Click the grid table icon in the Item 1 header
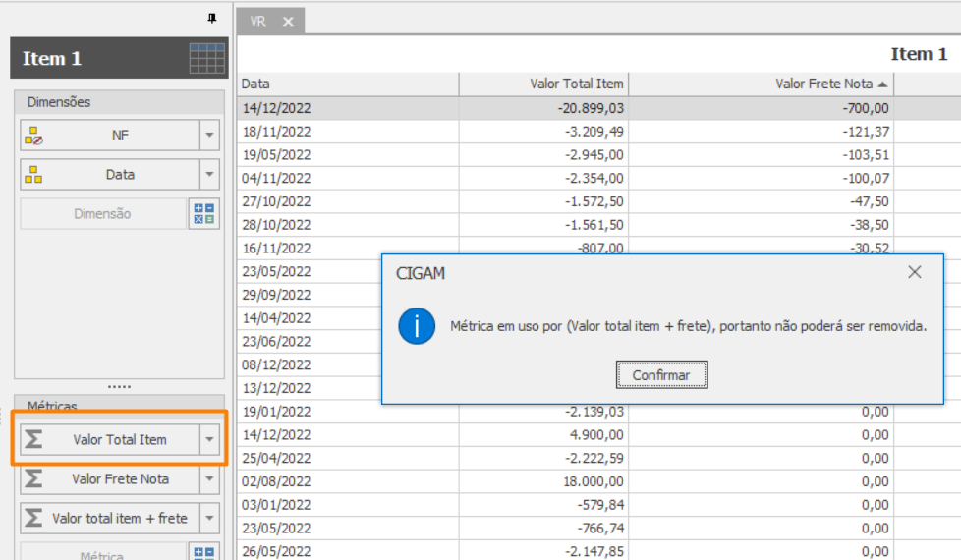The width and height of the screenshot is (961, 560). 207,58
